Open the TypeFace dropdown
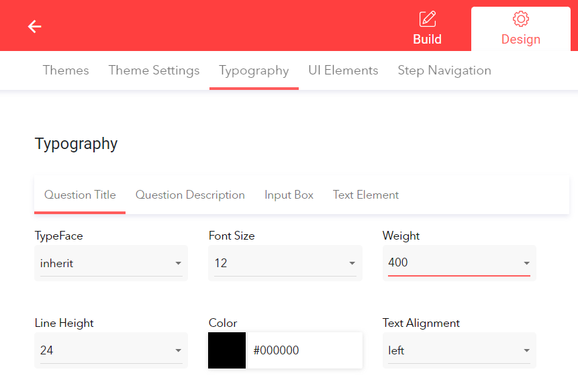This screenshot has height=392, width=578. point(111,263)
